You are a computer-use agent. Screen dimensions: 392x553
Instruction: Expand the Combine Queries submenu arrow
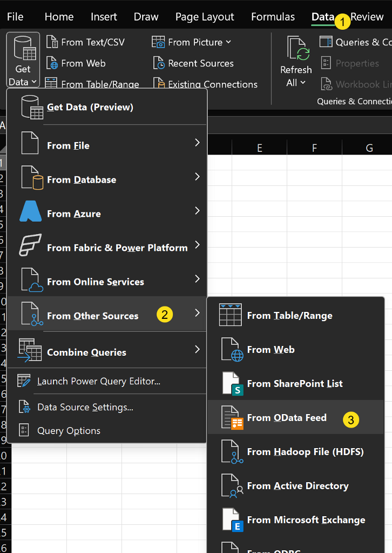point(197,349)
